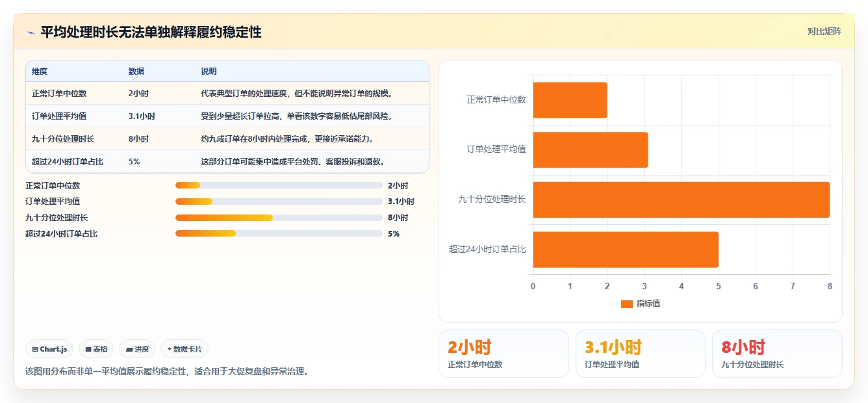This screenshot has height=403, width=868.
Task: Click the 九十分位处理时长 bar in the chart
Action: point(682,200)
